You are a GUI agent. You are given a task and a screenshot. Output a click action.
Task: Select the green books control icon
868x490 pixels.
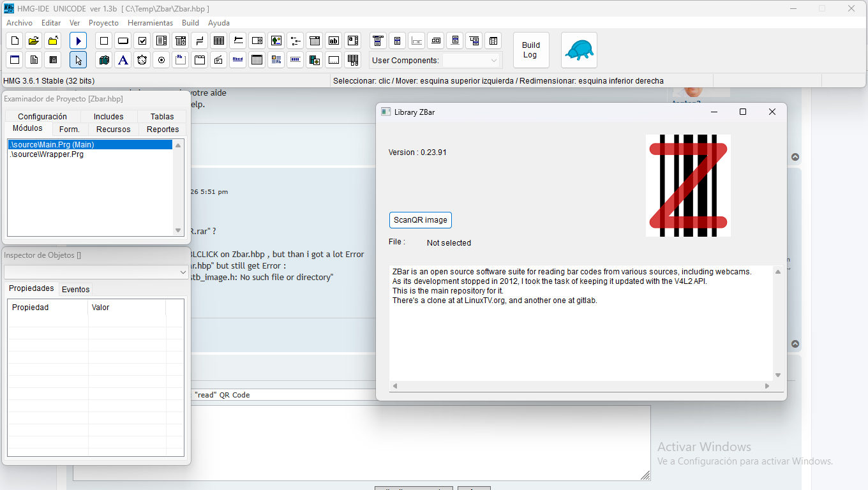pos(104,60)
